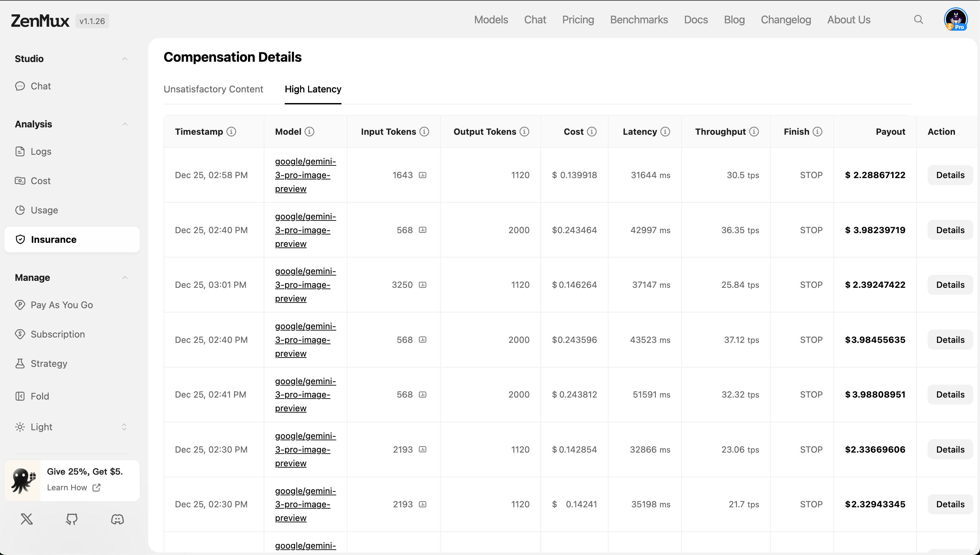Open the GitHub icon link
Screen dimensions: 980x555
tap(72, 519)
